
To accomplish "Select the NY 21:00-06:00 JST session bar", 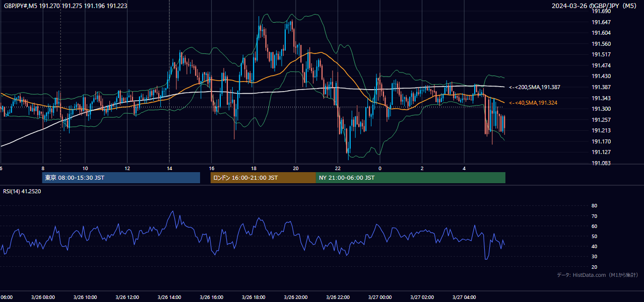I will 411,178.
